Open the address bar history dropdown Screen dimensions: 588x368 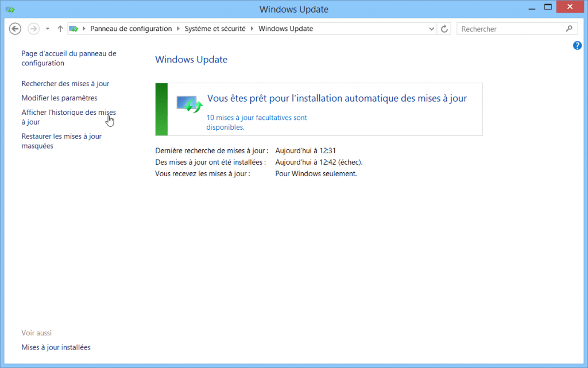pyautogui.click(x=431, y=29)
